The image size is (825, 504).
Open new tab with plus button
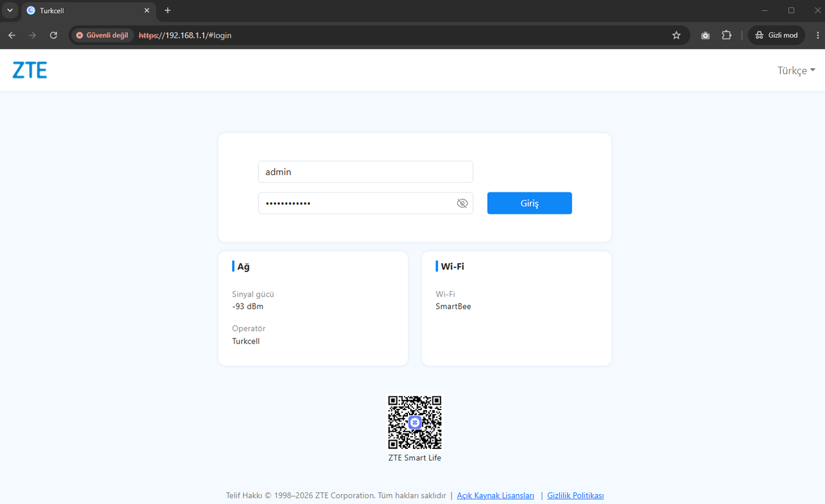(168, 10)
